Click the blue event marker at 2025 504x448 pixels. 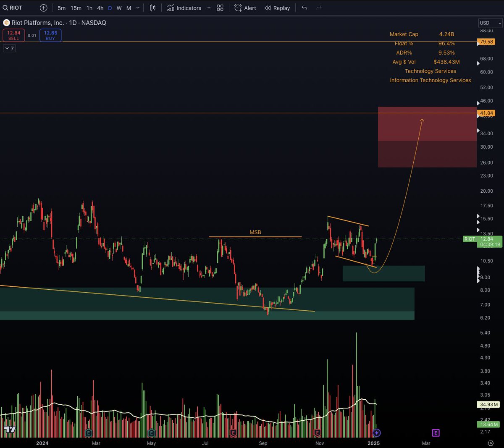tap(377, 432)
